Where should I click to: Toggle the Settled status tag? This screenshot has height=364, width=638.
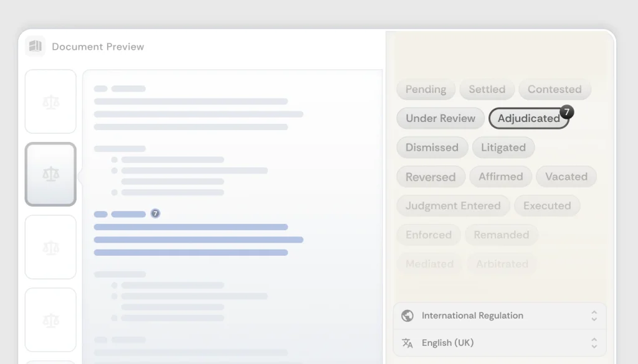(x=487, y=89)
